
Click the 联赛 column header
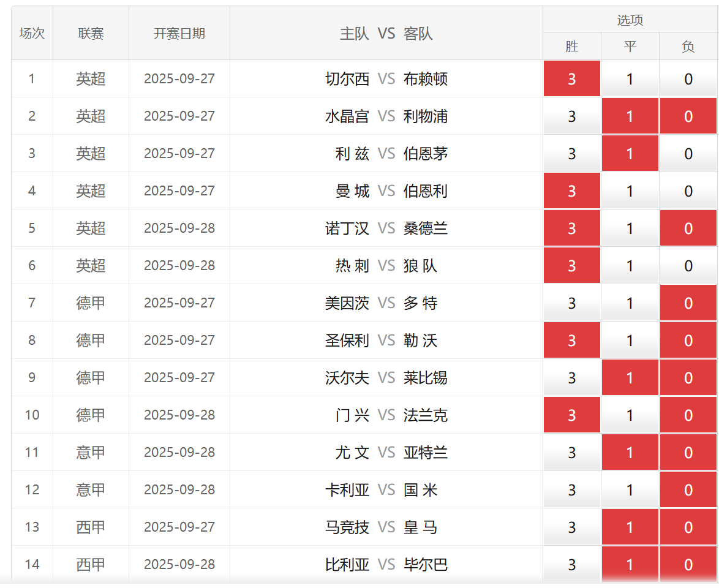(91, 34)
